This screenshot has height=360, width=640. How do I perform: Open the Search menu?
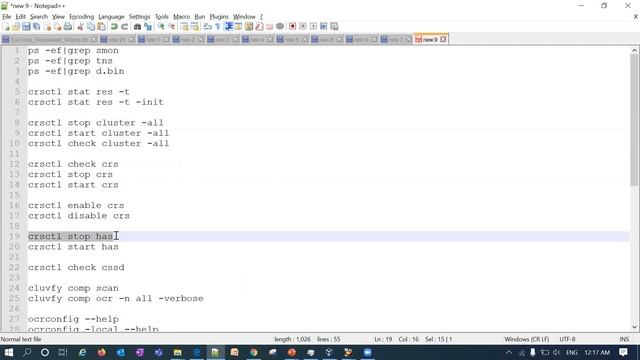pyautogui.click(x=39, y=17)
